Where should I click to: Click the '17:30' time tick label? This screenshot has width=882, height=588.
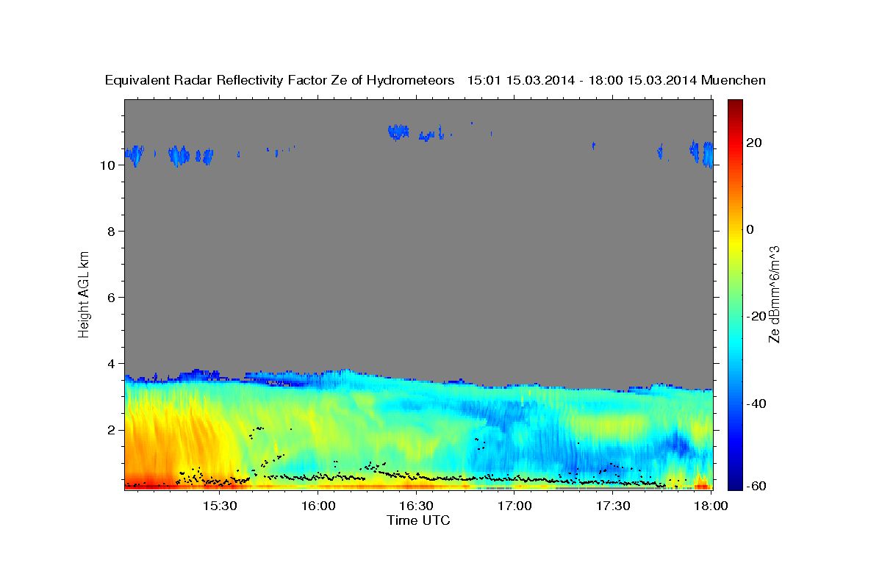[x=612, y=506]
